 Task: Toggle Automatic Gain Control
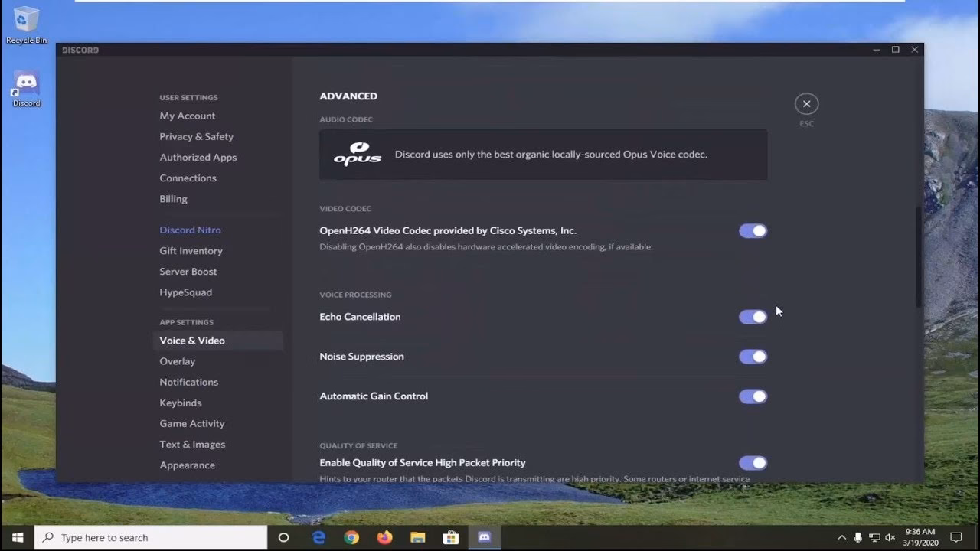753,396
